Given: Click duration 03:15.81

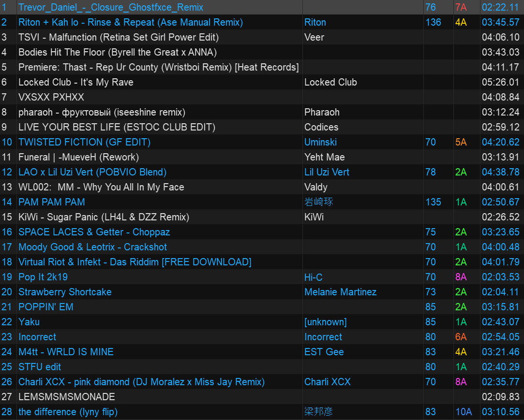Looking at the screenshot, I should pos(501,307).
